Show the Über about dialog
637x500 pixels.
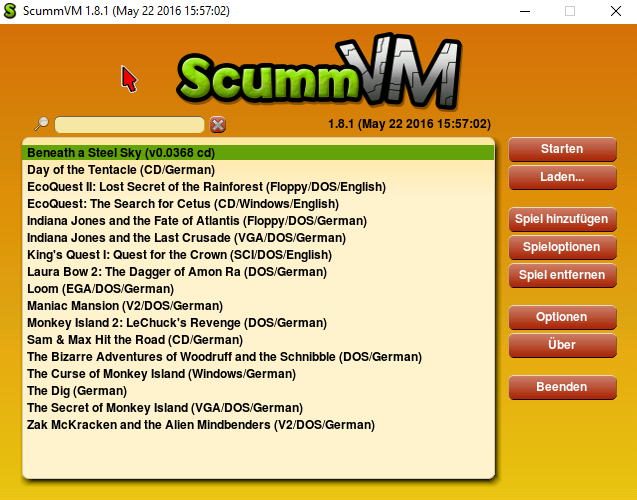click(562, 345)
